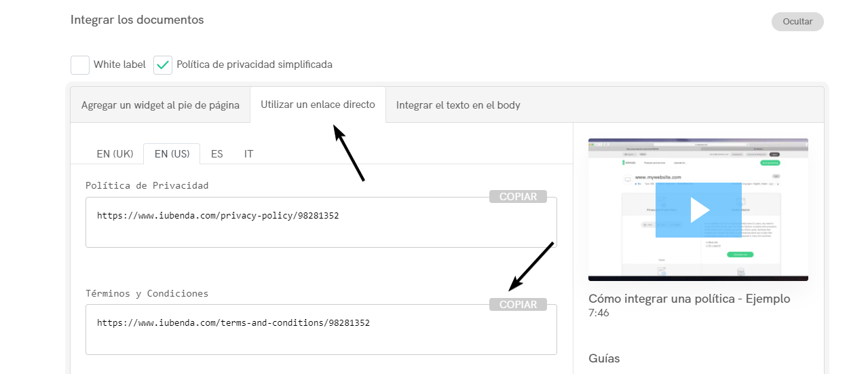Image resolution: width=868 pixels, height=374 pixels.
Task: Open the Integrar el texto en el body tab
Action: pyautogui.click(x=458, y=105)
